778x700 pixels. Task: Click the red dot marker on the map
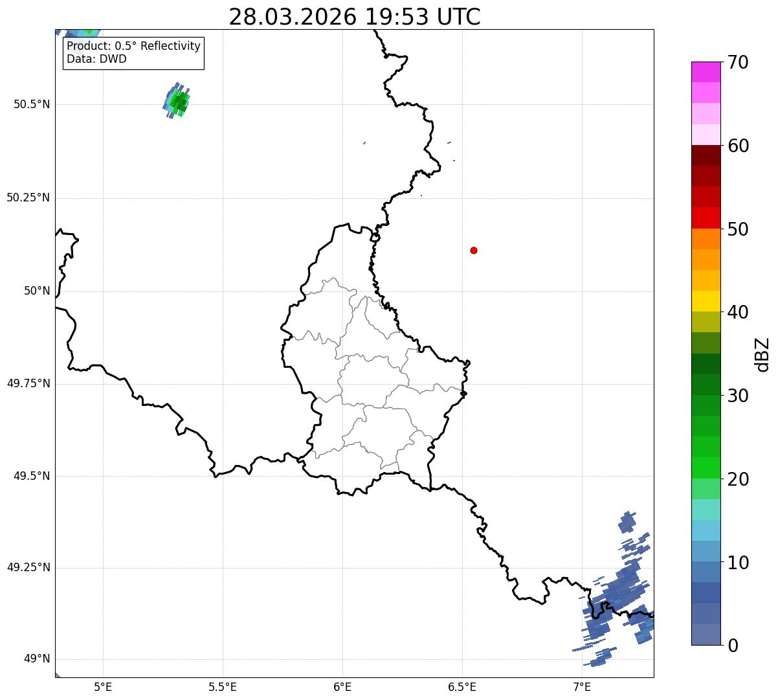point(474,250)
